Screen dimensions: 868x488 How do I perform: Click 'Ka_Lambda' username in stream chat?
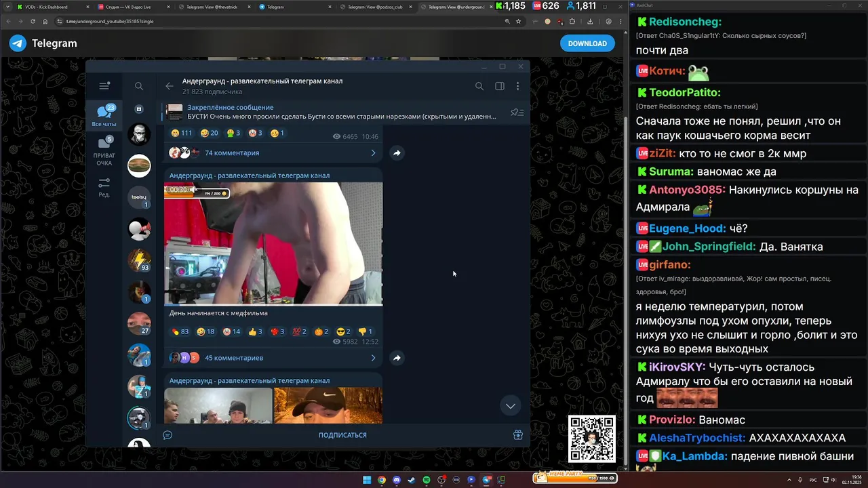click(x=694, y=456)
